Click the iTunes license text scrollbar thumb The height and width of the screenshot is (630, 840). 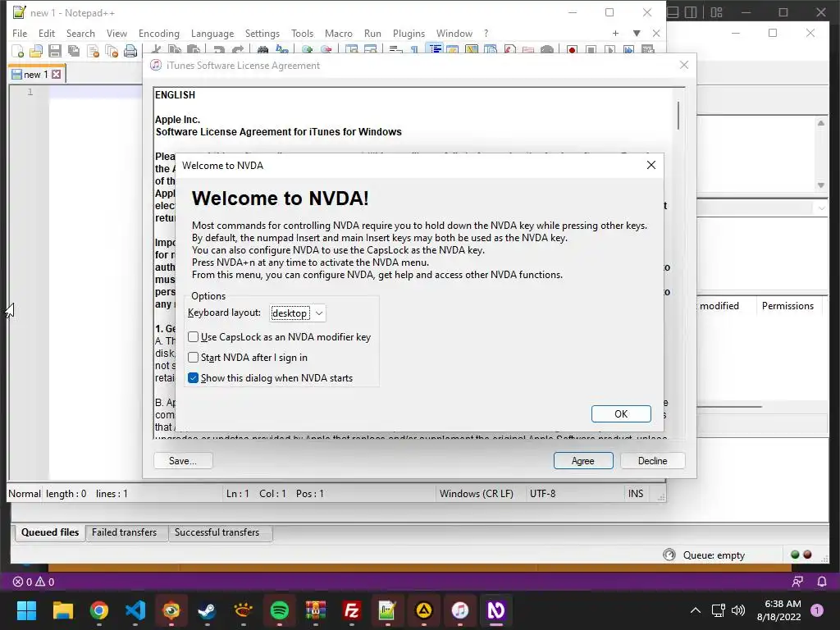[678, 115]
